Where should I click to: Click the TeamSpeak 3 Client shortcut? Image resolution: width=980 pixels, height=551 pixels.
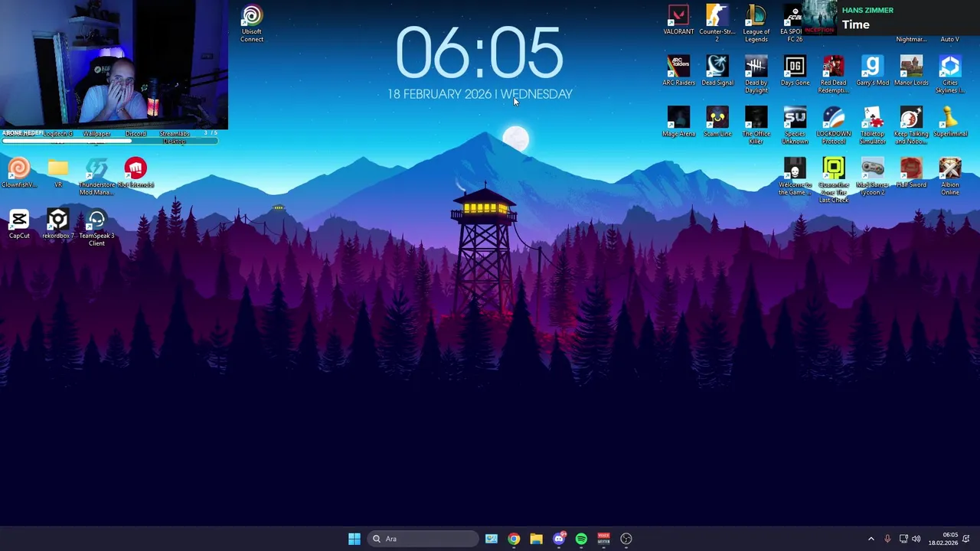[x=96, y=228]
